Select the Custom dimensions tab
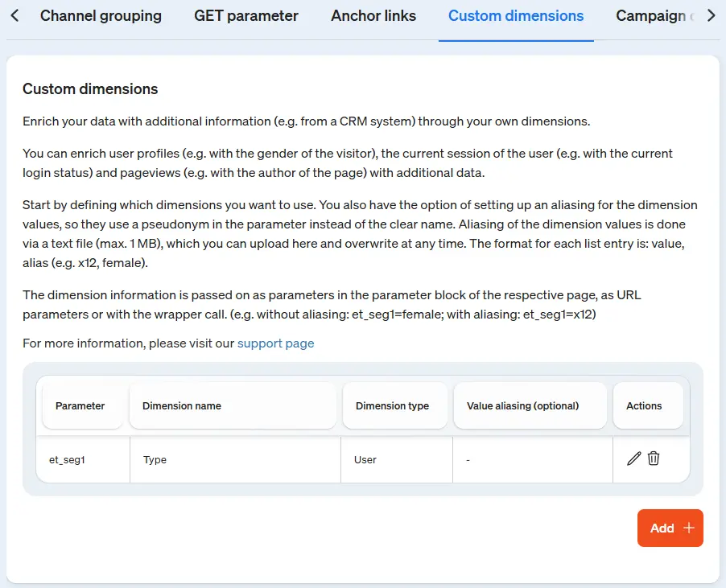 click(x=516, y=16)
